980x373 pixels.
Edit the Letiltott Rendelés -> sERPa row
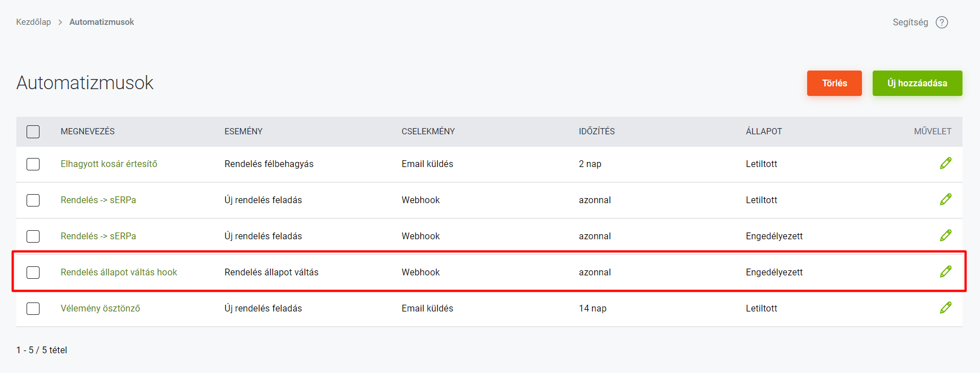tap(946, 200)
